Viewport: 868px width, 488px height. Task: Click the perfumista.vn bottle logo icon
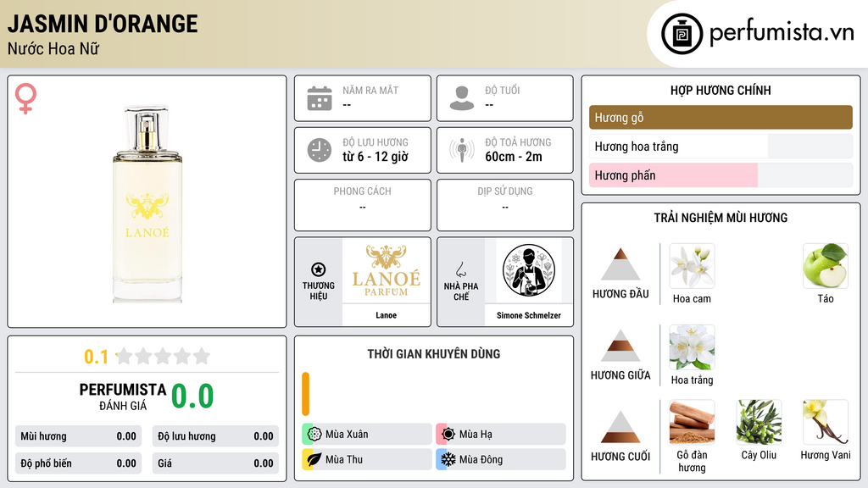point(682,34)
